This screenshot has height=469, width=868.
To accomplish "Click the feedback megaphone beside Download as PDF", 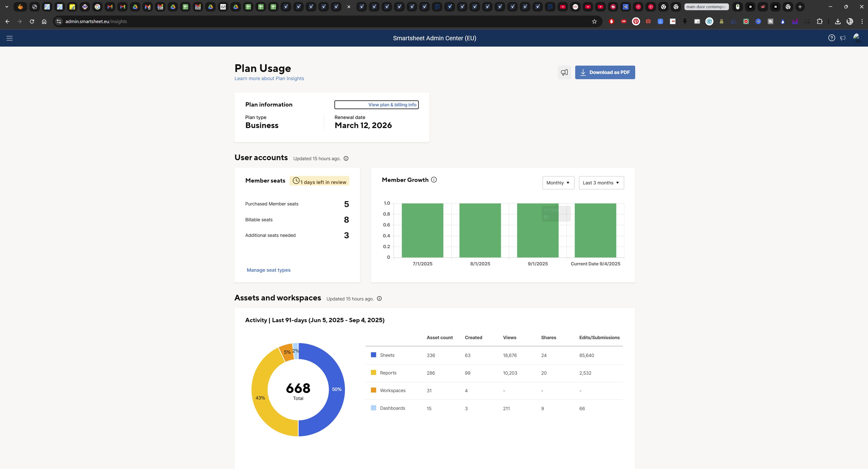I will tap(564, 72).
